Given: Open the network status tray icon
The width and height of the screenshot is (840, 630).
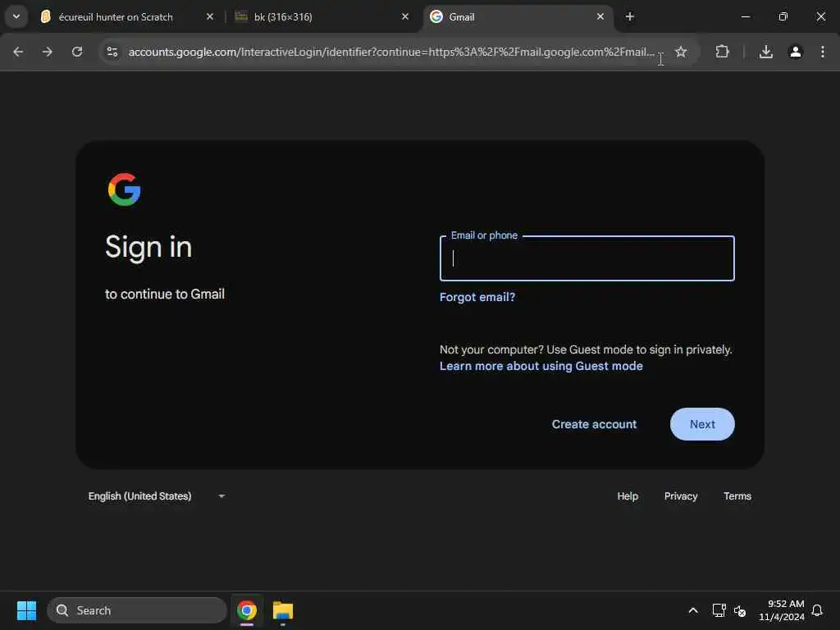Looking at the screenshot, I should (719, 610).
